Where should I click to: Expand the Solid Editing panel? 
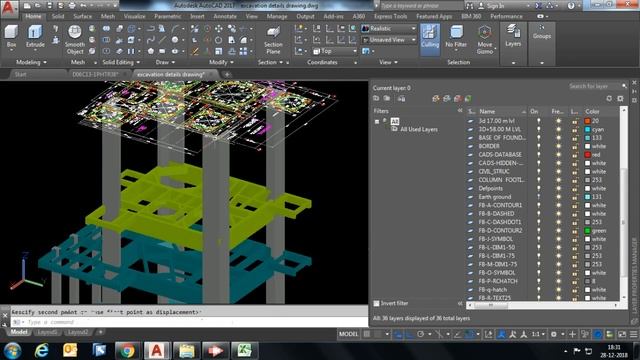[x=121, y=62]
